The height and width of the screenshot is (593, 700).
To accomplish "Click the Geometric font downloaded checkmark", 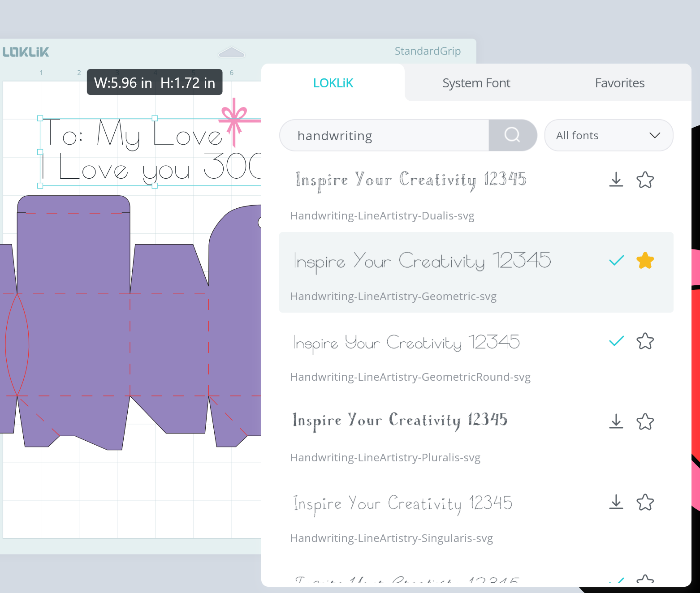I will pos(616,260).
